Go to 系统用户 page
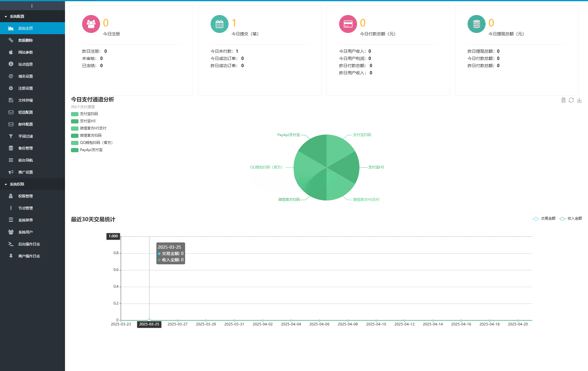The width and height of the screenshot is (588, 371). 25,232
